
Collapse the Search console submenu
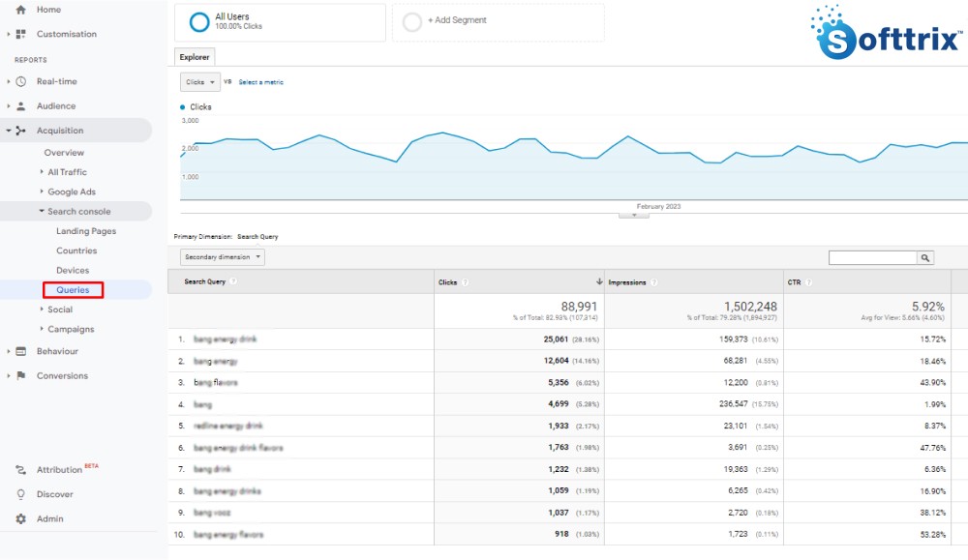pyautogui.click(x=42, y=212)
